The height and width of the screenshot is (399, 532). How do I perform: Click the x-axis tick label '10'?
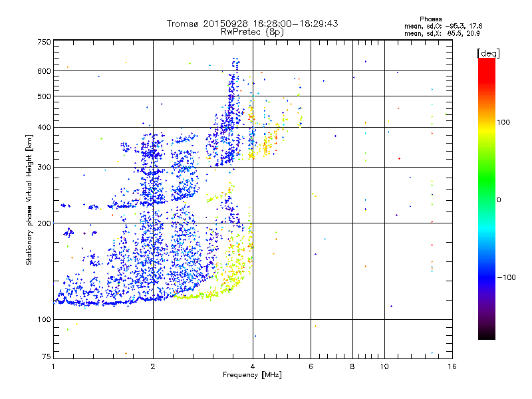pyautogui.click(x=384, y=366)
